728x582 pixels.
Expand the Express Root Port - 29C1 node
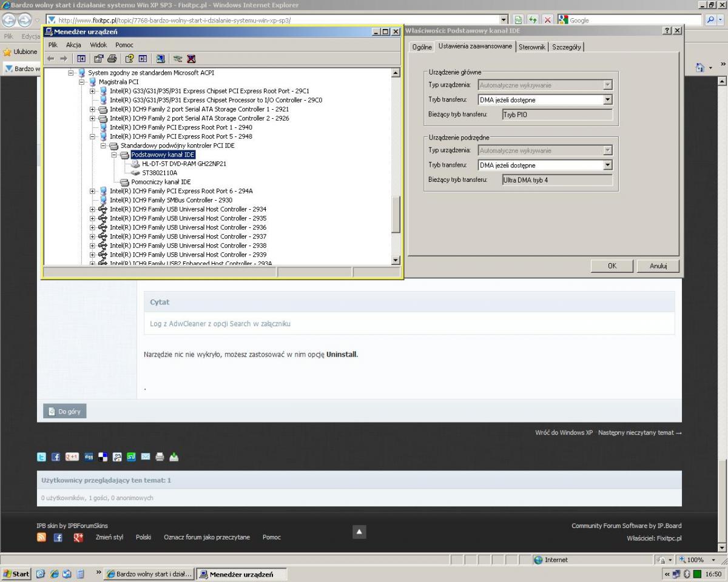click(93, 91)
